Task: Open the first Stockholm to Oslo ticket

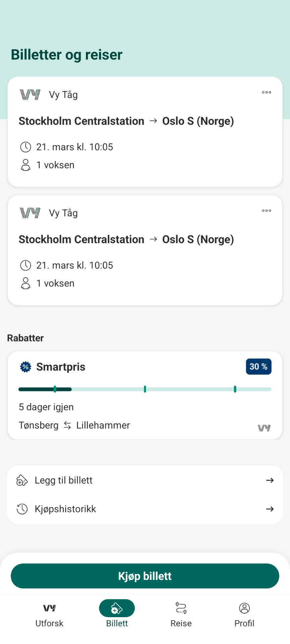Action: click(126, 121)
